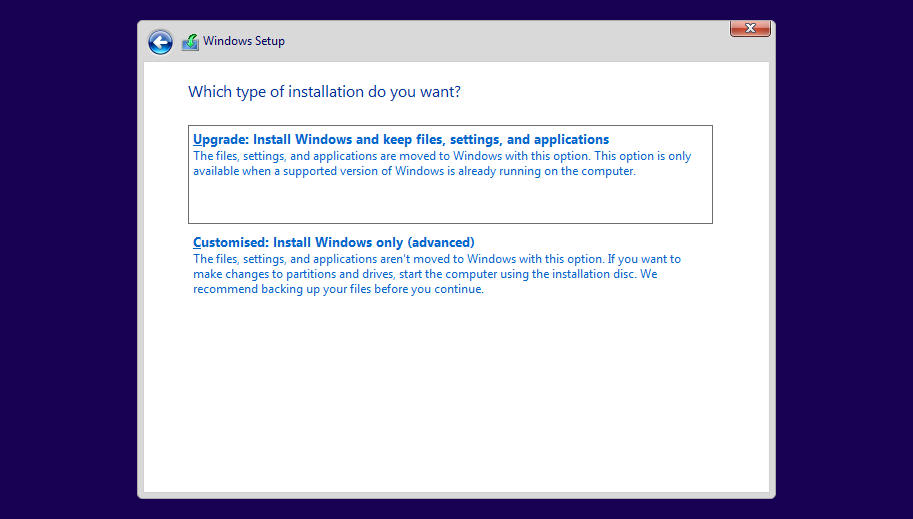
Task: Click the 'Windows Setup' title text
Action: point(244,41)
